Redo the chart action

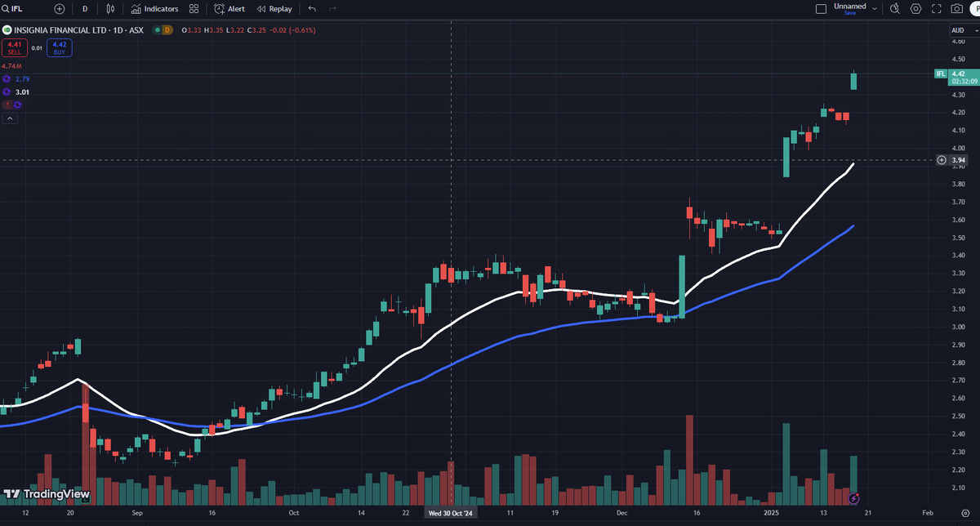point(332,8)
